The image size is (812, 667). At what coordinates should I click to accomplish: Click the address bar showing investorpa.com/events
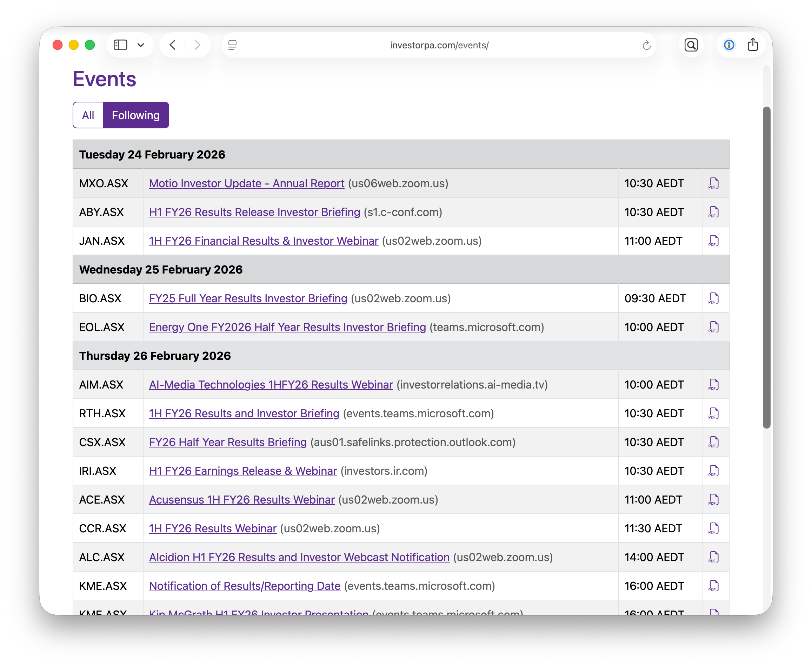(x=439, y=45)
